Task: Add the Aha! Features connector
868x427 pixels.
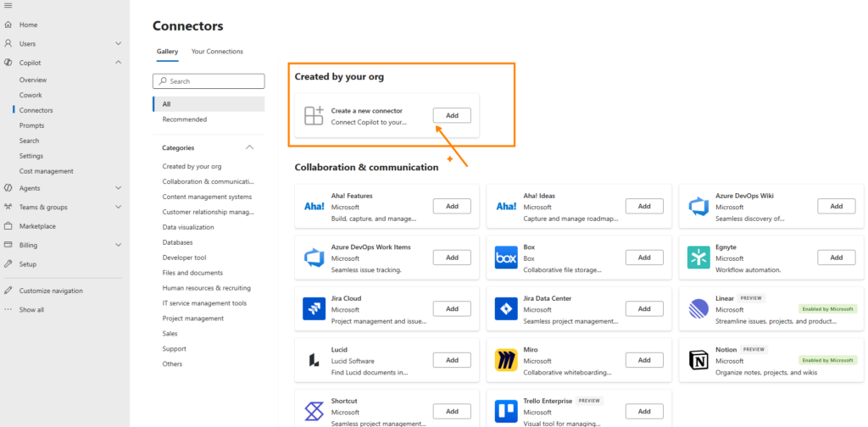Action: [452, 207]
